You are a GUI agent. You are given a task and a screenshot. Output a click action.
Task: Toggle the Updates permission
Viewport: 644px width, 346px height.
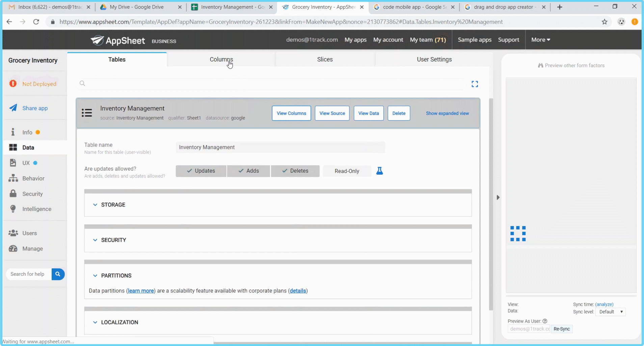[x=201, y=171]
